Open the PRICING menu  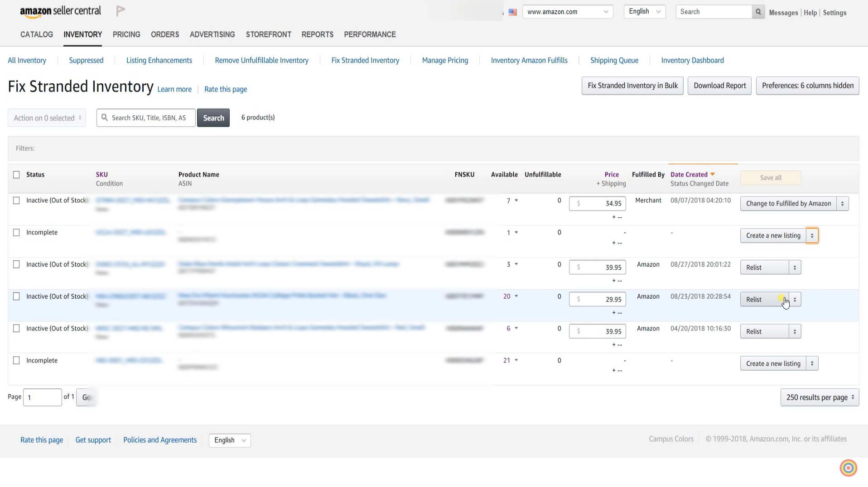coord(126,34)
